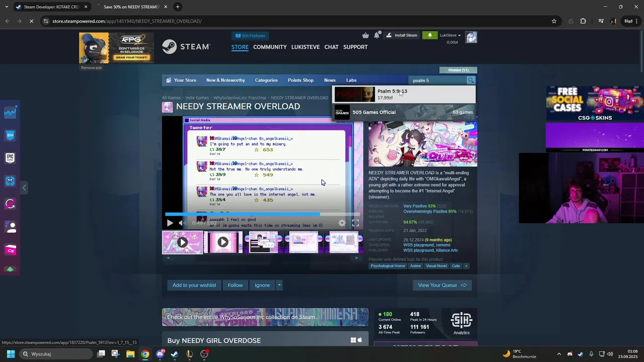644x362 pixels.
Task: Open the STORE menu
Action: click(x=240, y=47)
